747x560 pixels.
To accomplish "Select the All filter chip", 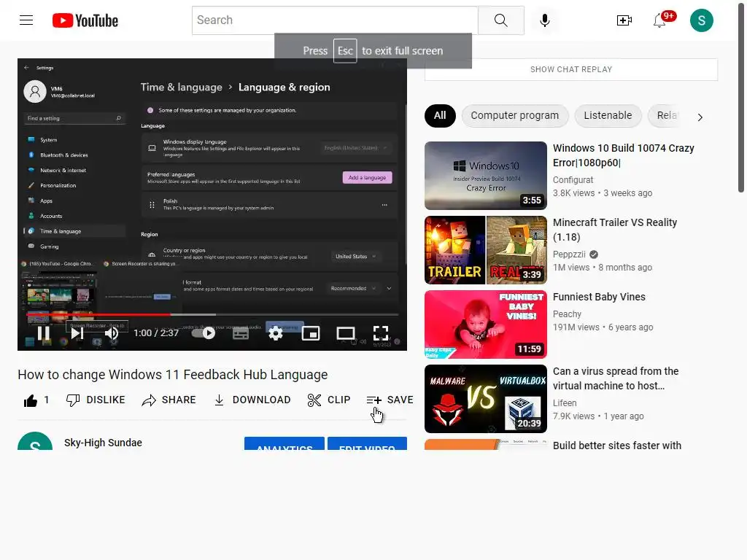I will click(440, 116).
